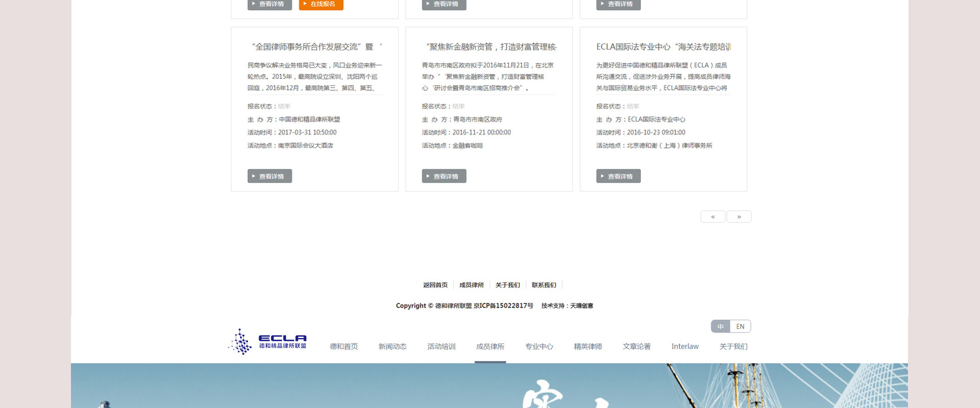Select 活动培训 in navigation bar

pyautogui.click(x=441, y=346)
